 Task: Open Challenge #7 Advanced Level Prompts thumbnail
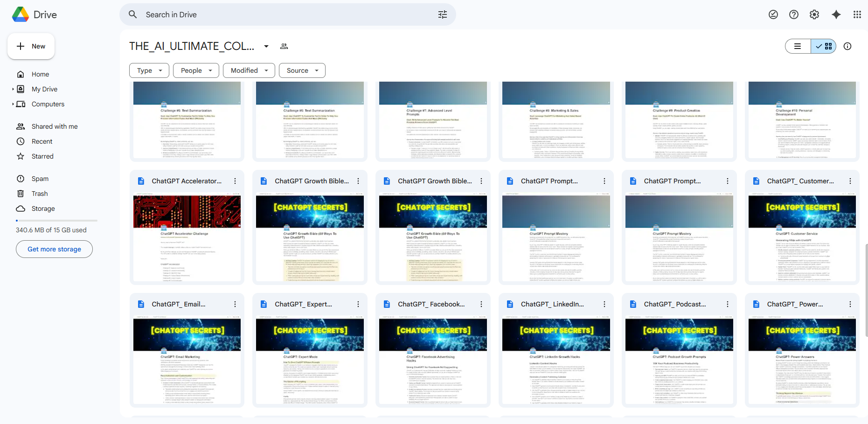[x=433, y=120]
